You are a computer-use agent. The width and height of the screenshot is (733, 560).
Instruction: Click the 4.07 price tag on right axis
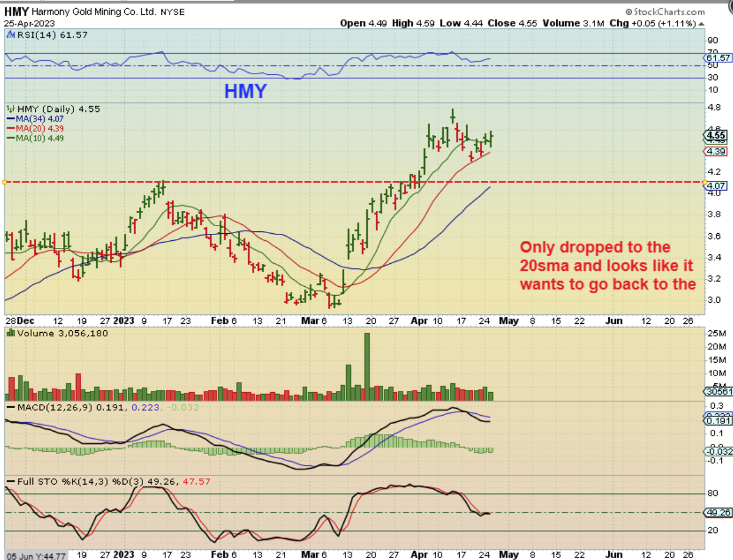717,186
